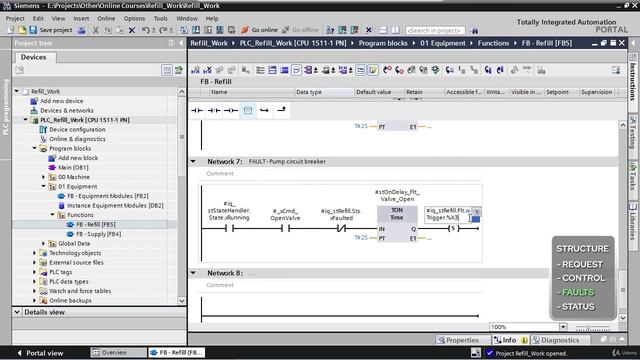The height and width of the screenshot is (360, 640).
Task: Collapse the Functions folder in tree
Action: 53,215
